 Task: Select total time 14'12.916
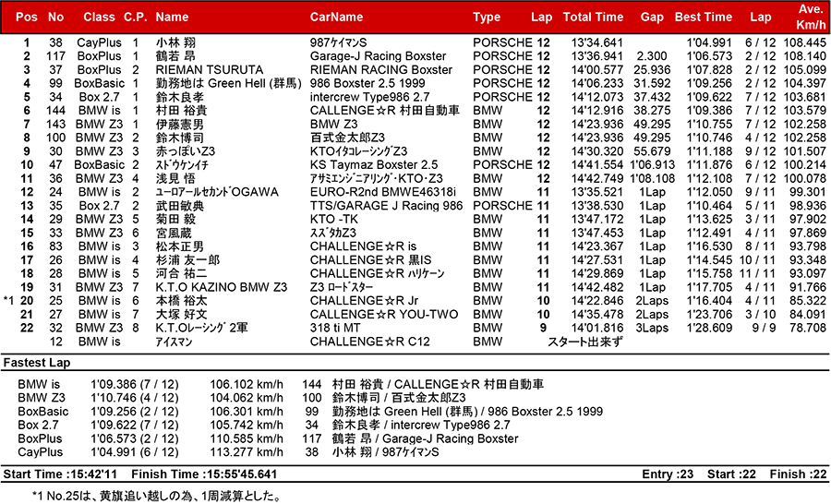coord(597,111)
